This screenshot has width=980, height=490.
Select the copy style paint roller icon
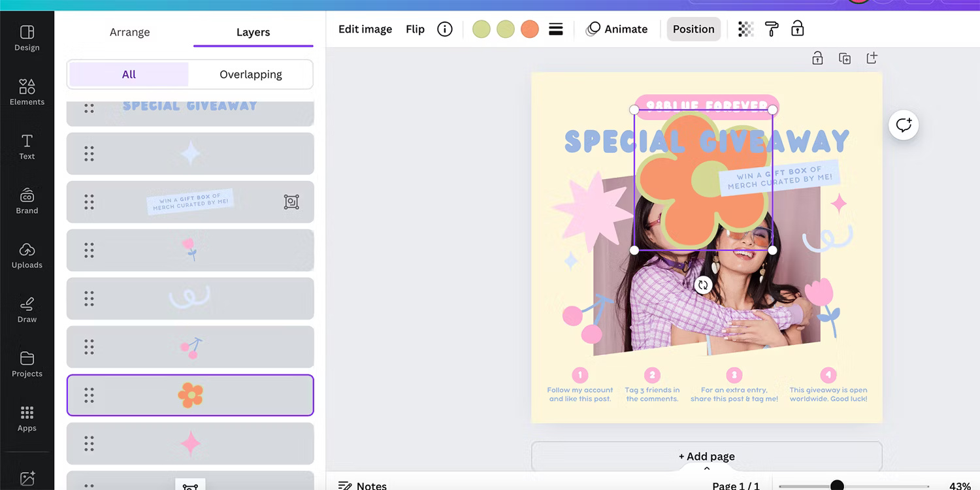click(x=772, y=29)
